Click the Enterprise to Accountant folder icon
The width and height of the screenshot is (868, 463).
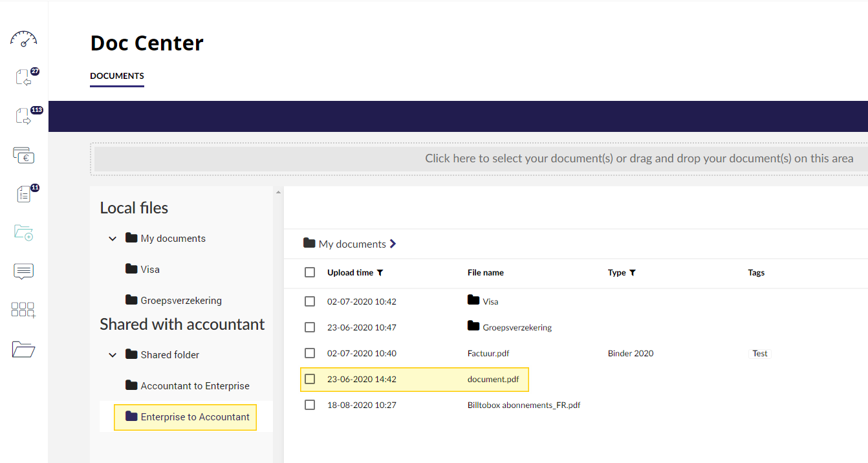[x=131, y=416]
